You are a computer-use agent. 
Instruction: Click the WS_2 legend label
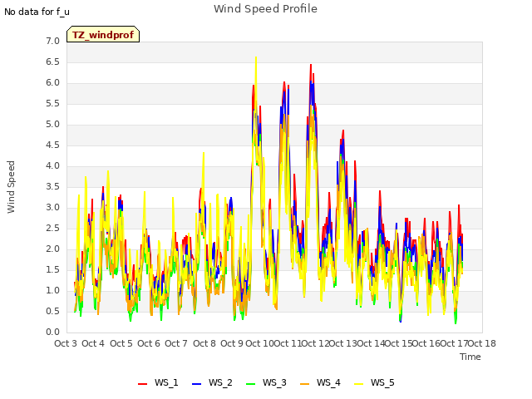point(220,382)
